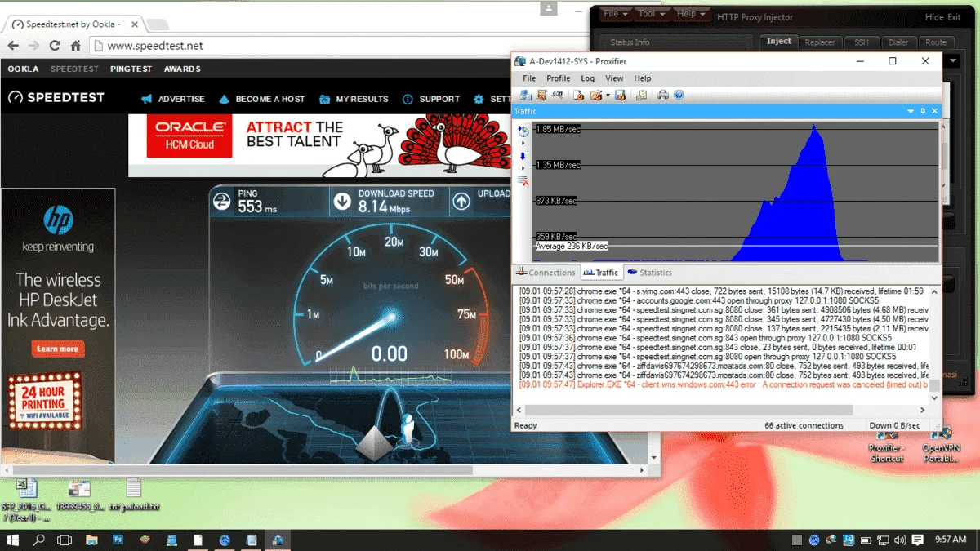Open the dark dropdown arrow in HTTP Proxy Injector
980x551 pixels.
pos(952,61)
